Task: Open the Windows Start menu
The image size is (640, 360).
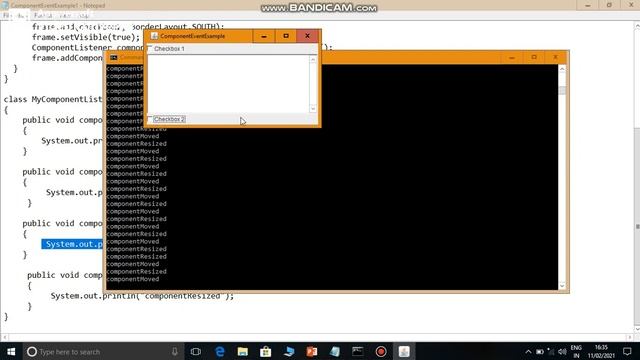Action: (x=11, y=351)
